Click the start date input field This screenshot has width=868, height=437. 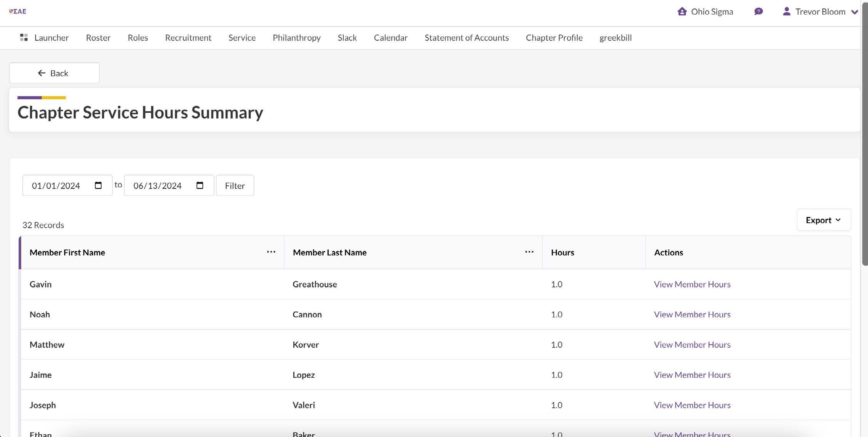coord(56,185)
